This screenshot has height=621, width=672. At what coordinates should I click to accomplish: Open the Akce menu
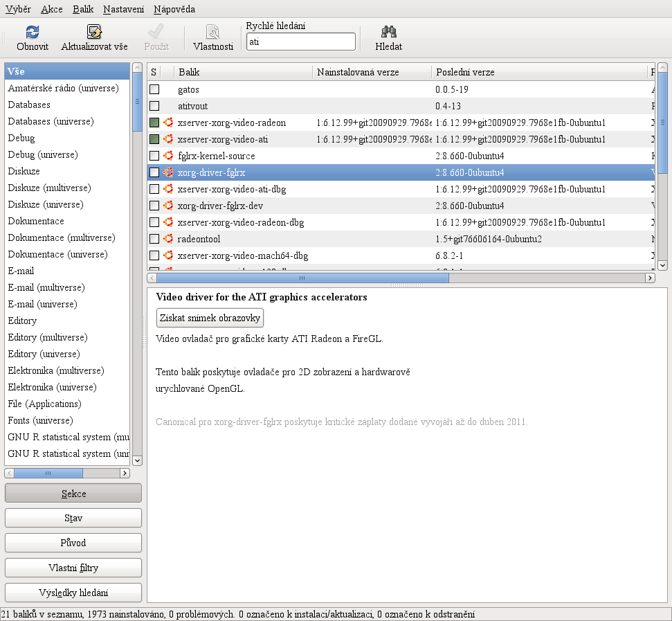pos(52,9)
